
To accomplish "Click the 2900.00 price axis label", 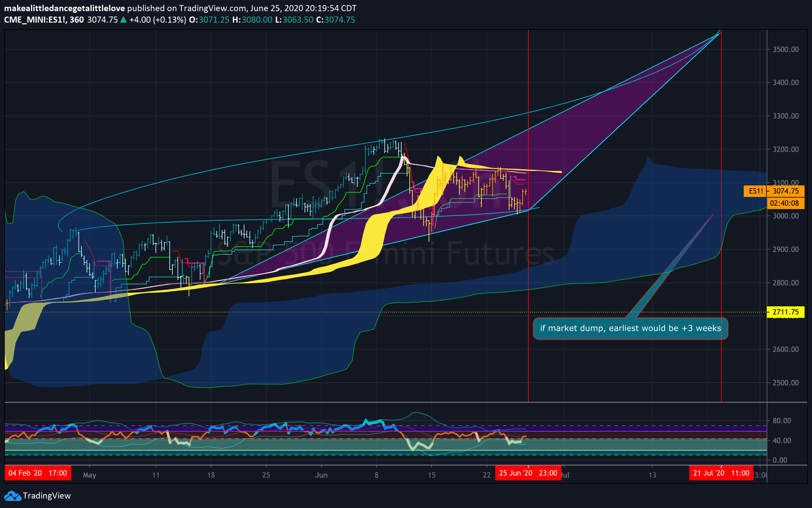I will (x=786, y=249).
